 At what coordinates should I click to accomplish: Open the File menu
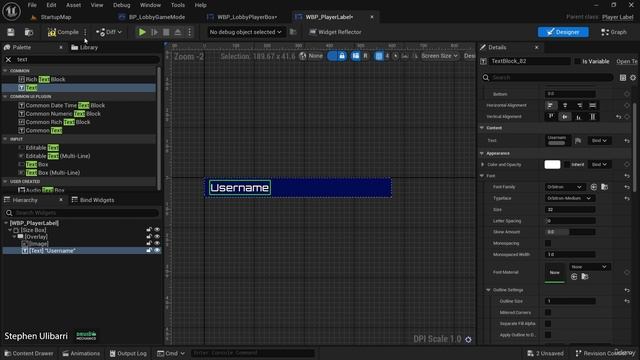click(x=32, y=5)
